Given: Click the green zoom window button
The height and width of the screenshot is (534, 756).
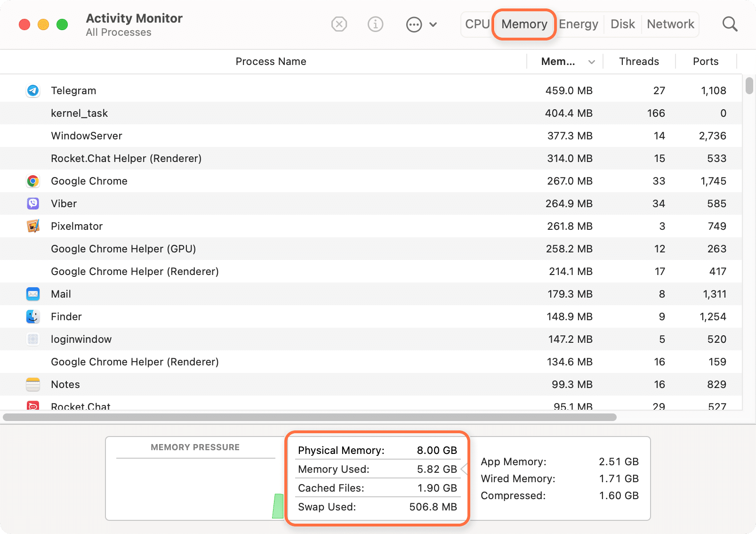Looking at the screenshot, I should coord(62,24).
